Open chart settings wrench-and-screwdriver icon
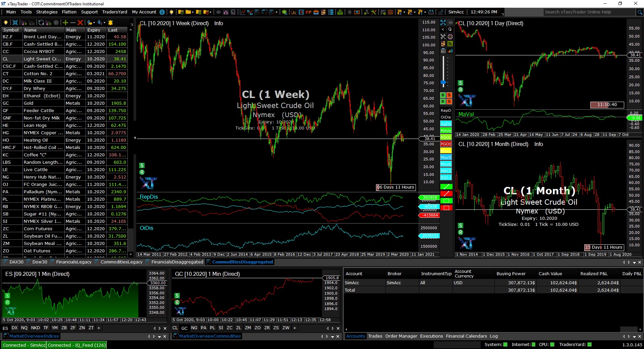Image resolution: width=644 pixels, height=349 pixels. click(x=443, y=37)
